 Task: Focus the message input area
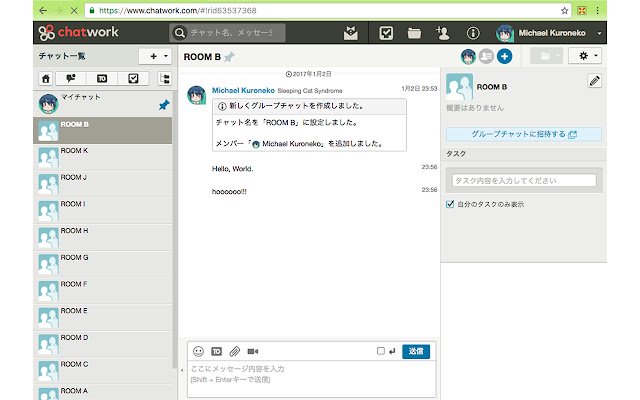(x=311, y=378)
